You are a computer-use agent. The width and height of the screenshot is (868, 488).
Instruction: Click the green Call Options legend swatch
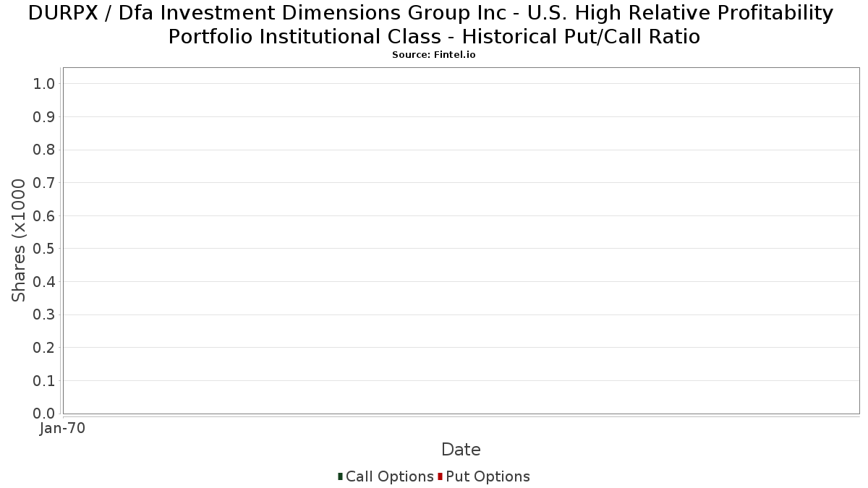click(340, 476)
